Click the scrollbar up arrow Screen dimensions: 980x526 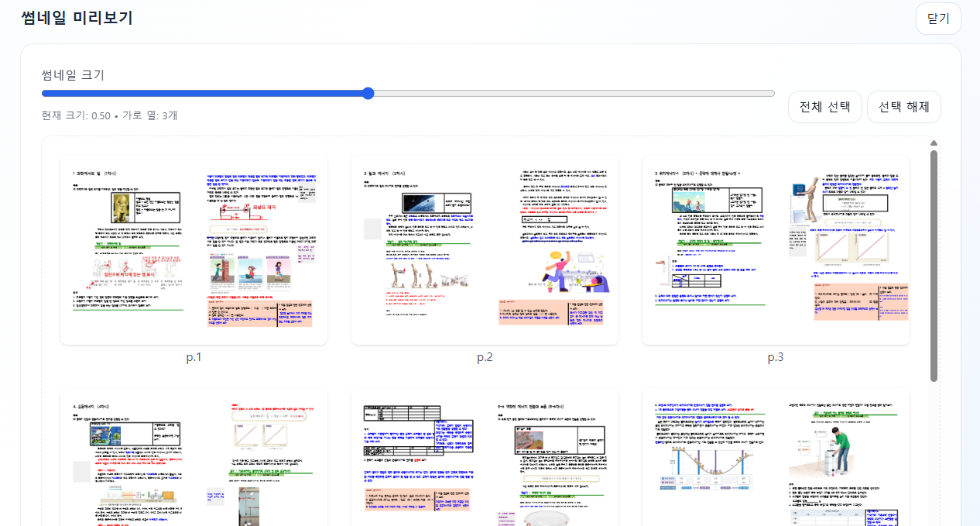click(x=934, y=143)
